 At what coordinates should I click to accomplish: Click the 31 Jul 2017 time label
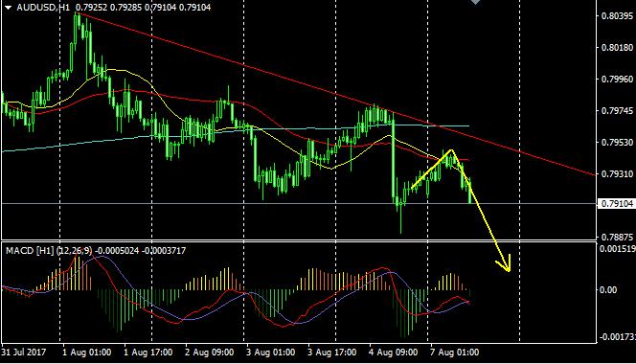click(24, 352)
